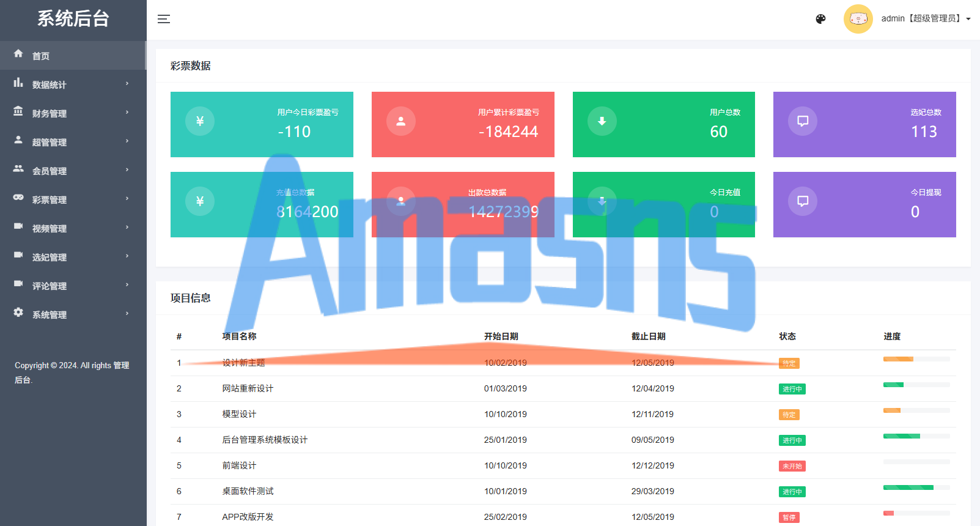This screenshot has width=980, height=526.
Task: Click the progress bar for 后台管理系统模板设计
Action: (x=916, y=436)
